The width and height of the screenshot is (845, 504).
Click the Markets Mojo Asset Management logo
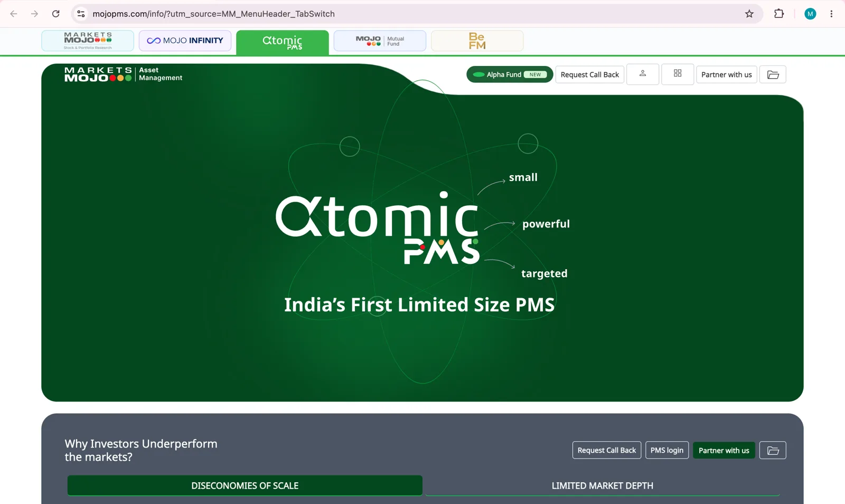(x=124, y=74)
